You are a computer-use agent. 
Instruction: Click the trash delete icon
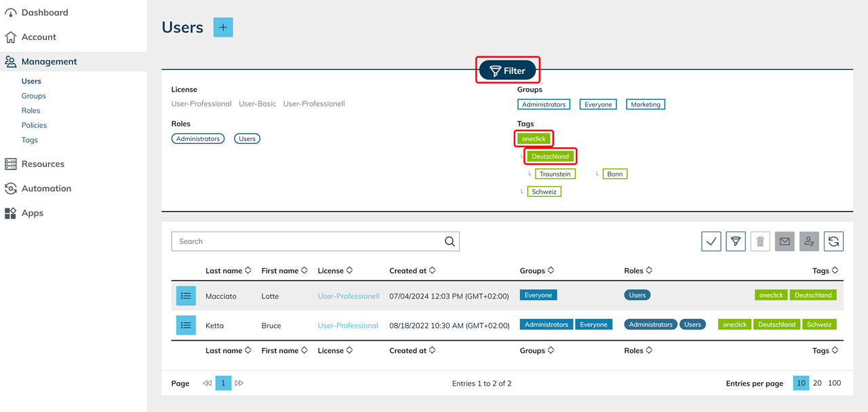[760, 242]
